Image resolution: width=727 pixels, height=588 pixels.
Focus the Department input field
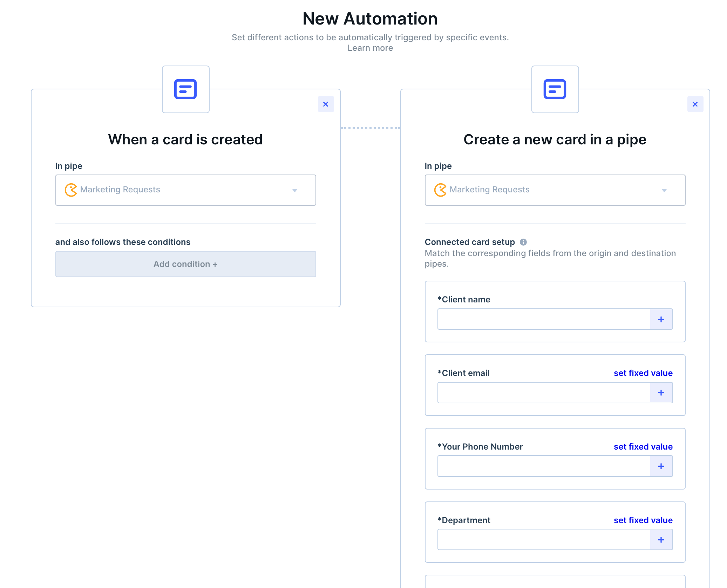(x=544, y=540)
